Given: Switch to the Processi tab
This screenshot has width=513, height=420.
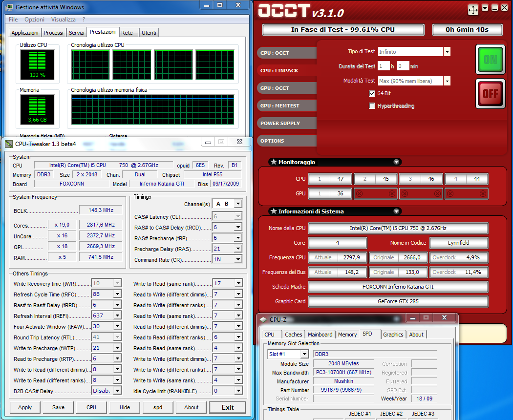Looking at the screenshot, I should coord(54,33).
